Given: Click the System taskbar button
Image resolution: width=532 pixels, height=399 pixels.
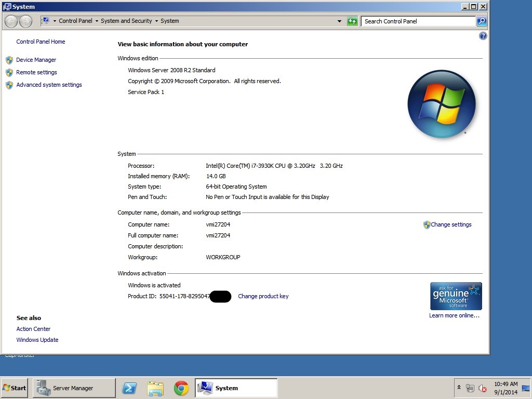Looking at the screenshot, I should click(x=236, y=388).
